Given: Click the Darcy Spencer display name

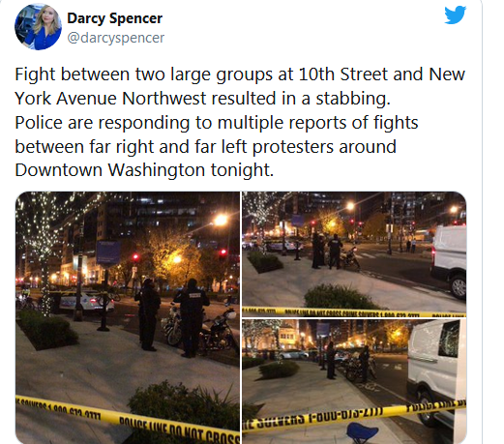Looking at the screenshot, I should pyautogui.click(x=114, y=18).
